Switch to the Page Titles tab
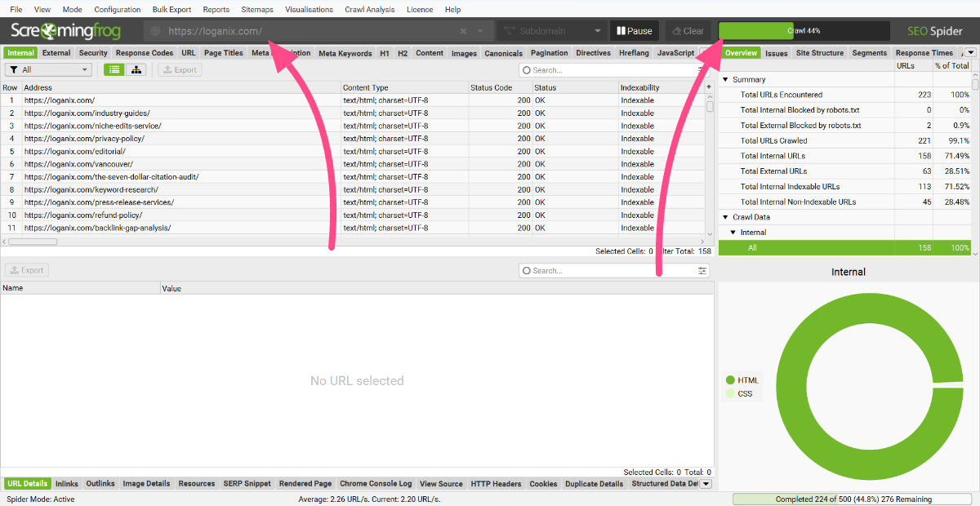This screenshot has height=506, width=980. pos(224,53)
